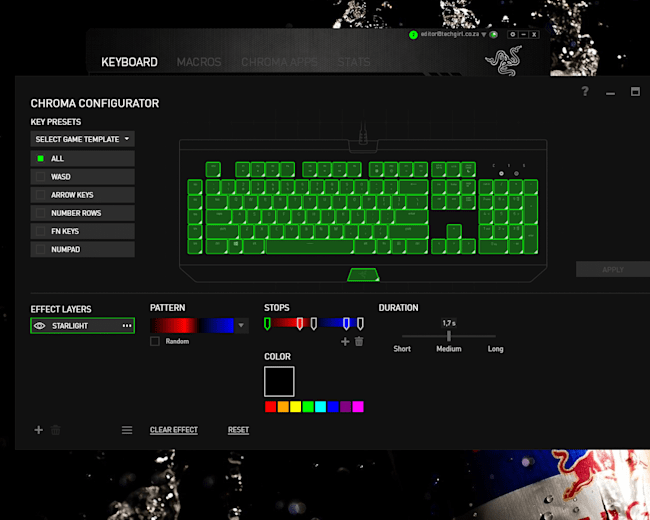The height and width of the screenshot is (520, 650).
Task: Open the help question mark icon
Action: pos(585,91)
